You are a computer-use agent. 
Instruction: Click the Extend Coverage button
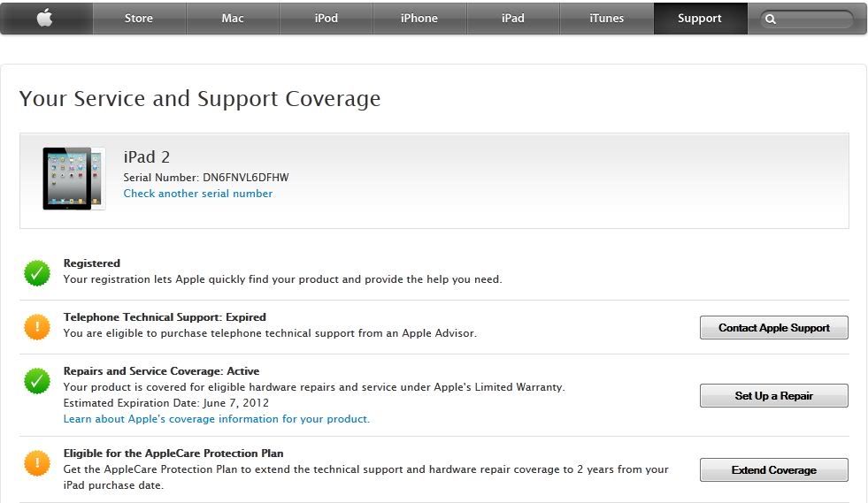point(774,469)
